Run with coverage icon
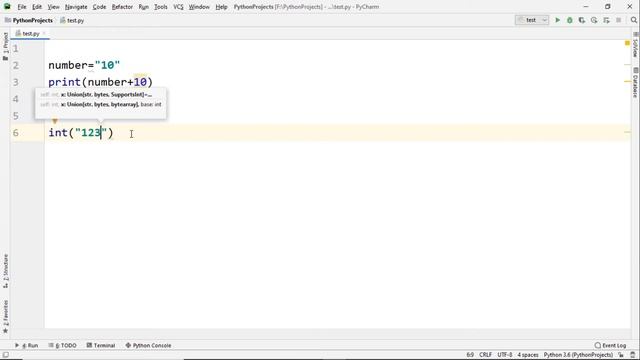This screenshot has width=640, height=360. 582,20
